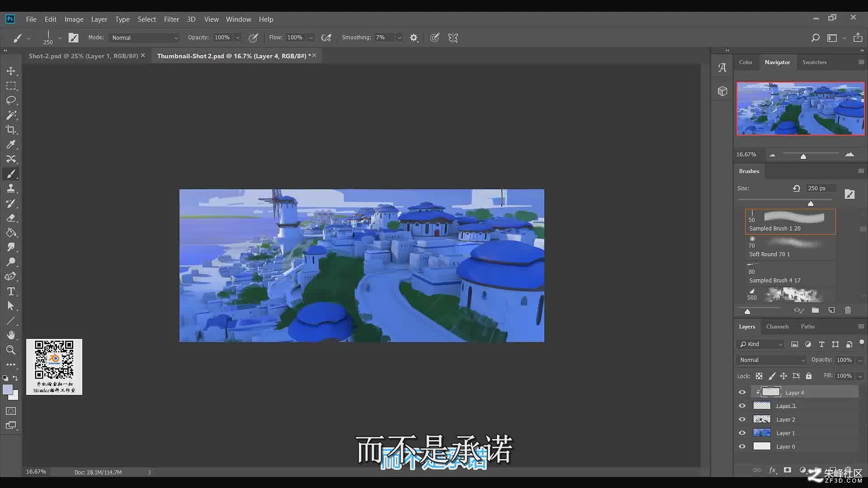
Task: Switch to the Channels tab
Action: tap(777, 326)
